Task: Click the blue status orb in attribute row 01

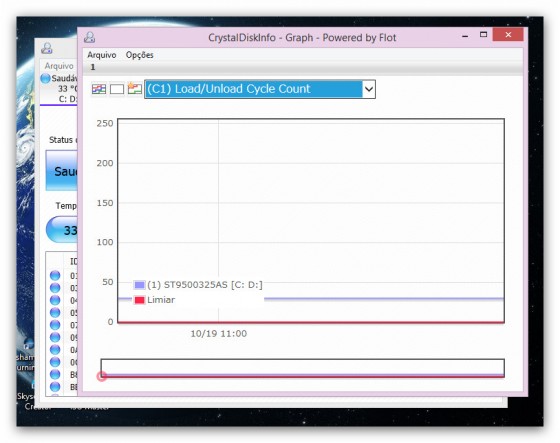Action: pyautogui.click(x=55, y=275)
